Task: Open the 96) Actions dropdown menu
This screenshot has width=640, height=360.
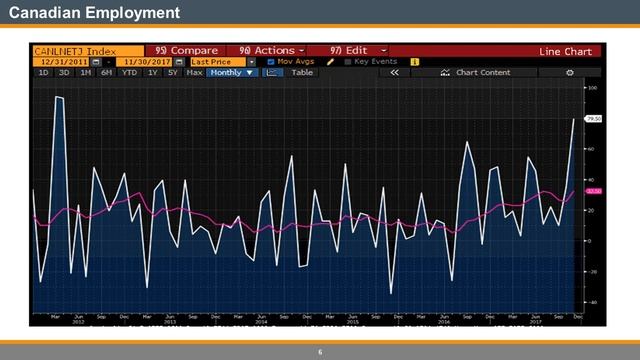Action: point(271,51)
